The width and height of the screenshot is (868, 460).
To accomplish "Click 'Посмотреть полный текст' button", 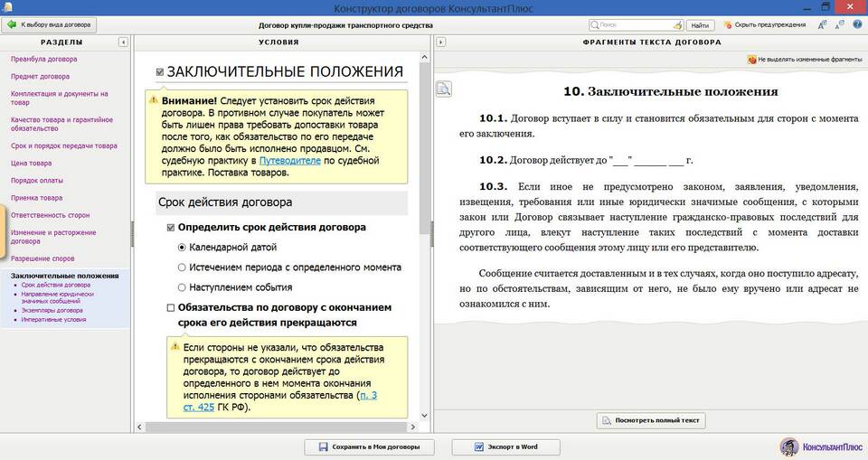I will (x=651, y=421).
